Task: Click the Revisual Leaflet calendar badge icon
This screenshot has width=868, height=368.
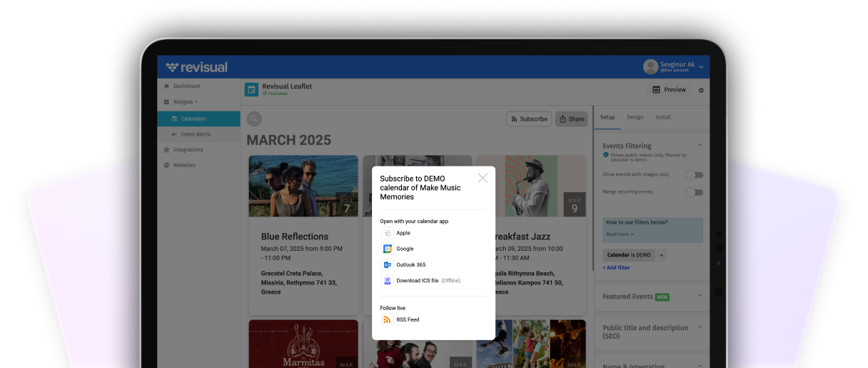Action: [251, 89]
